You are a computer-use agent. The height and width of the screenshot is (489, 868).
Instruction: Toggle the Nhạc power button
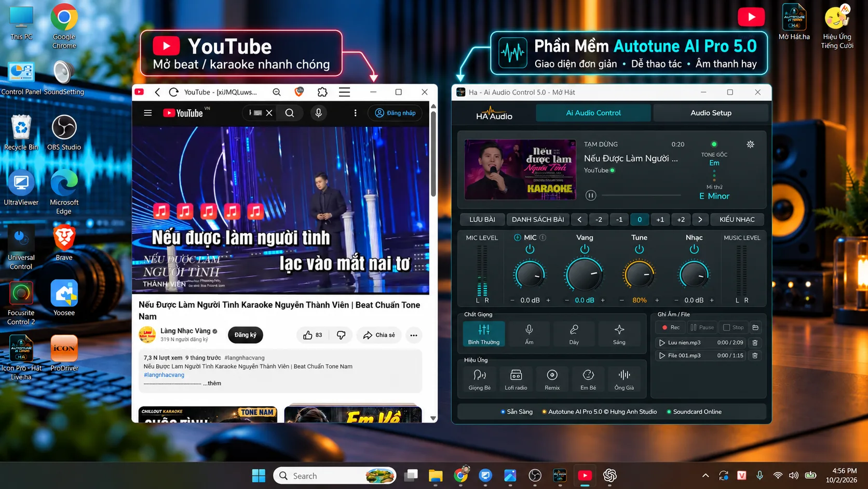point(694,249)
